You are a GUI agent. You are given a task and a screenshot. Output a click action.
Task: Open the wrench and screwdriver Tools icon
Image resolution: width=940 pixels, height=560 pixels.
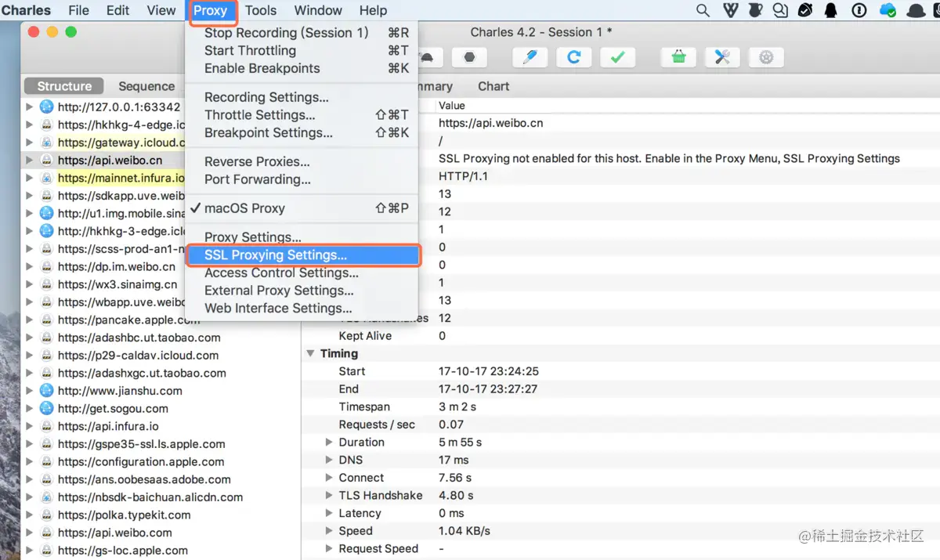pyautogui.click(x=722, y=57)
